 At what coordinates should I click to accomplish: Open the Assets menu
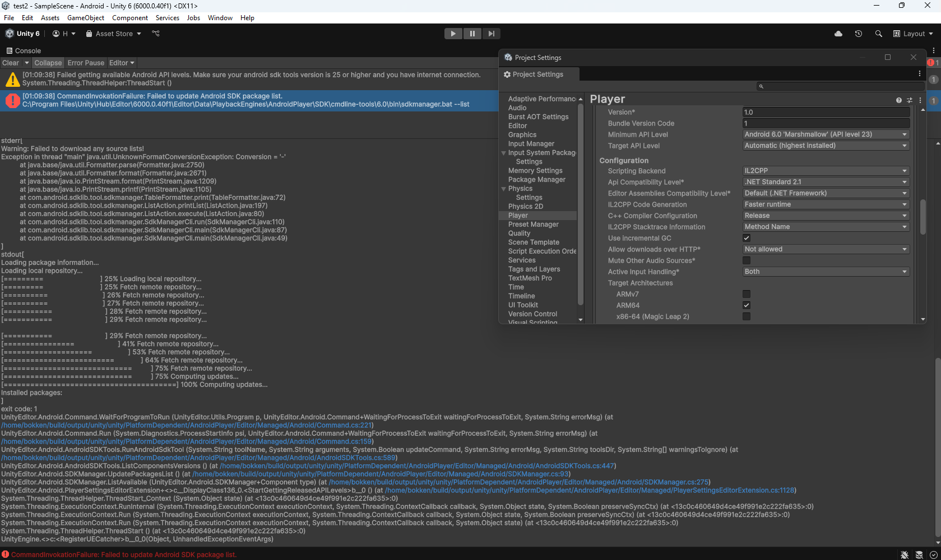coord(50,18)
